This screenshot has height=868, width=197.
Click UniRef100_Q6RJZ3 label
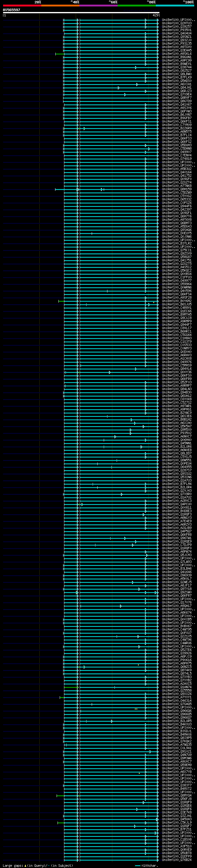pos(177,91)
